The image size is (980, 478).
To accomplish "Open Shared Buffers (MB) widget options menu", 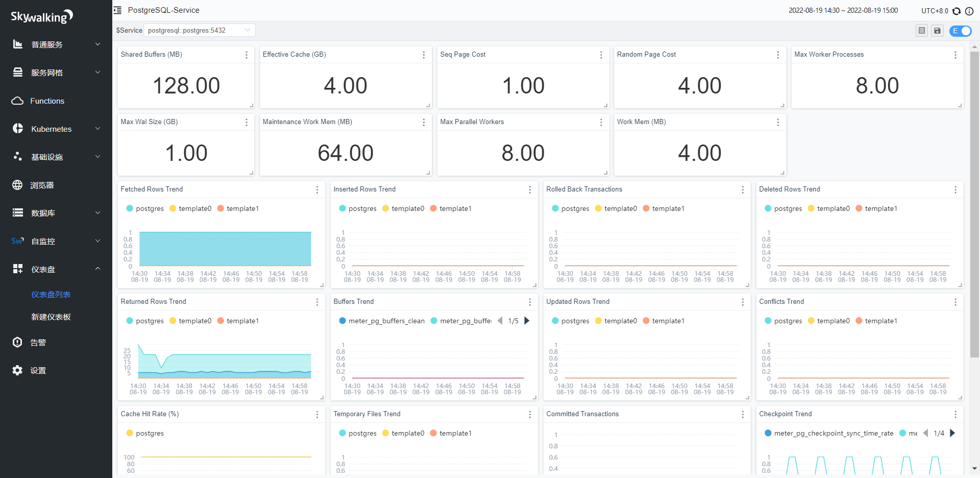I will (247, 55).
